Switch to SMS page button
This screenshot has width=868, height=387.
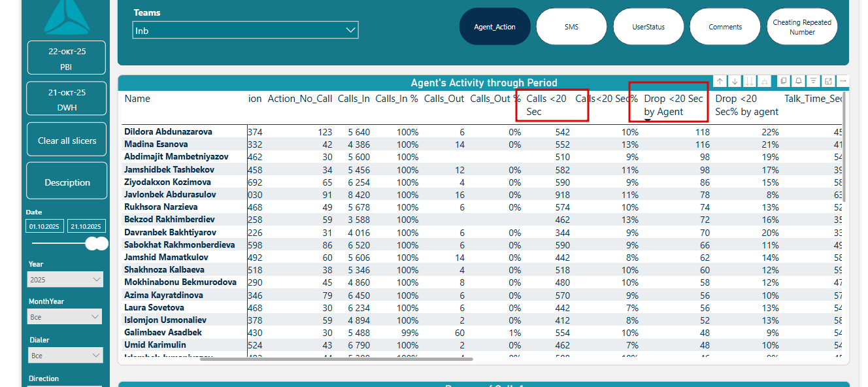571,27
